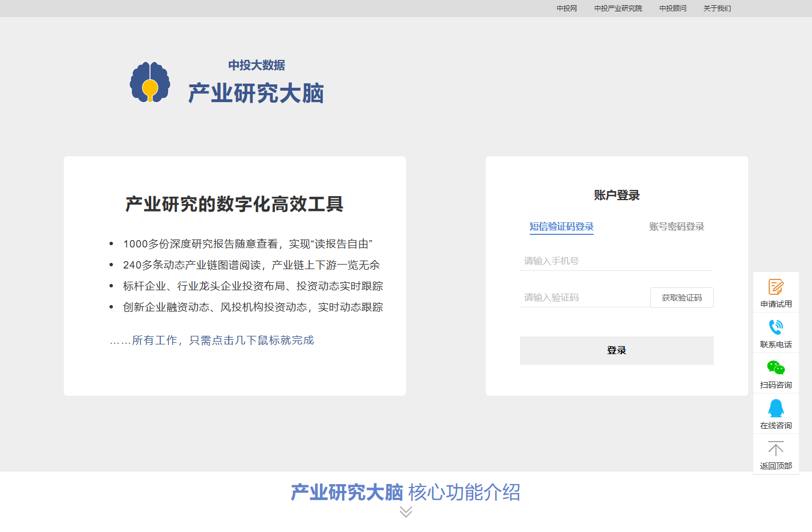Image resolution: width=812 pixels, height=532 pixels.
Task: Click the 中投大数据 text above logo title
Action: pos(257,65)
